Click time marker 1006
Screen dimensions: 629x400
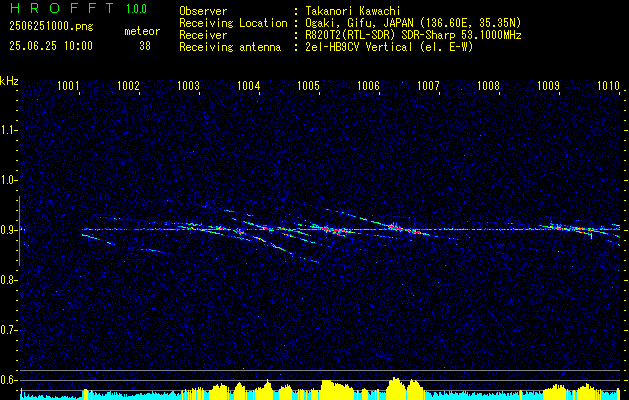[368, 85]
